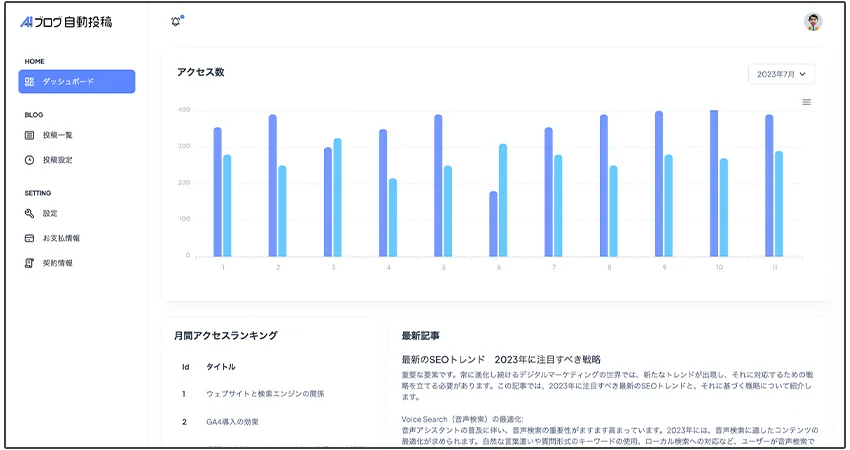This screenshot has width=850, height=450.
Task: Click the ダッシュボード grid icon
Action: pos(30,82)
